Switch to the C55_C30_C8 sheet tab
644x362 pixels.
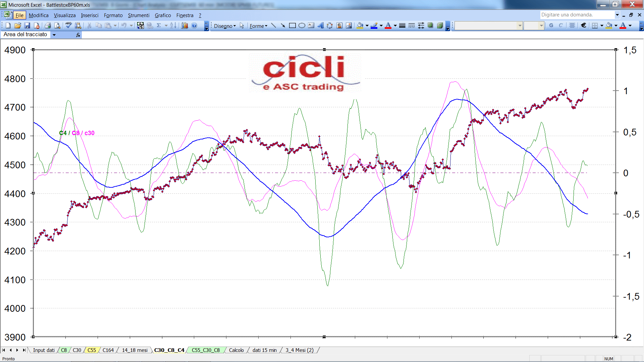coord(206,350)
